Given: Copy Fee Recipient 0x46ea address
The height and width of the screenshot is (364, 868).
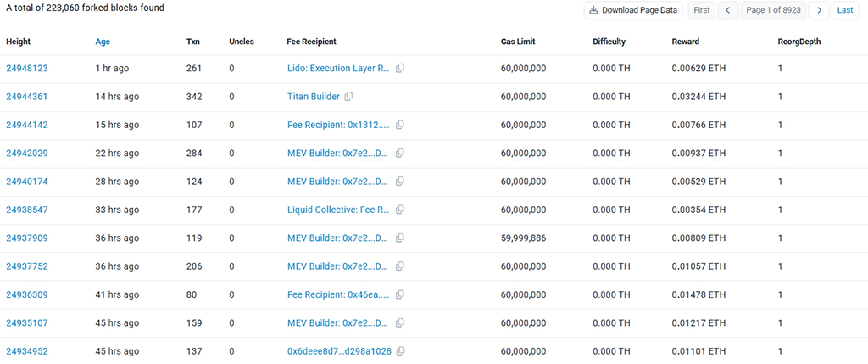Looking at the screenshot, I should (x=400, y=294).
